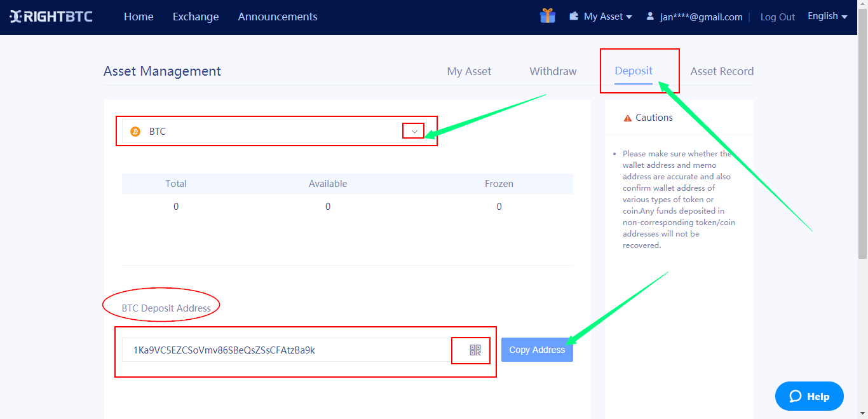Open the Help chat bubble

point(810,396)
